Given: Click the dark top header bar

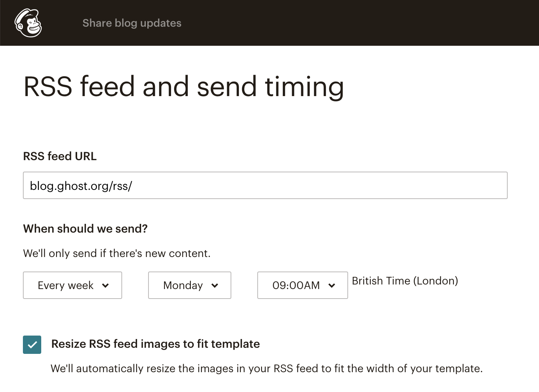Looking at the screenshot, I should pyautogui.click(x=344, y=23).
